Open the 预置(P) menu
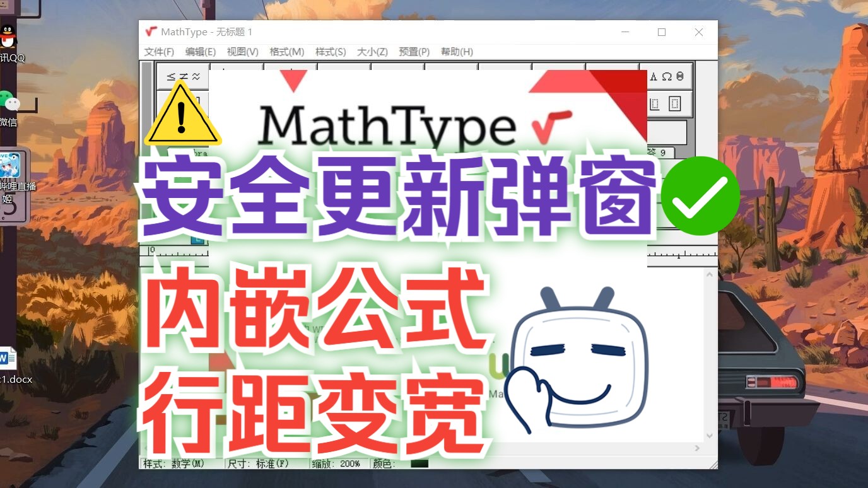Screen dimensions: 868x488 [414, 52]
